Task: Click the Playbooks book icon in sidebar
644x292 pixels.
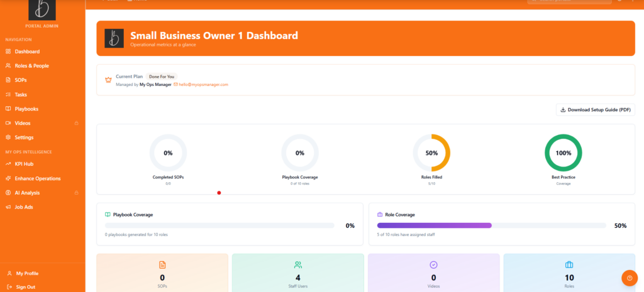Action: [8, 109]
